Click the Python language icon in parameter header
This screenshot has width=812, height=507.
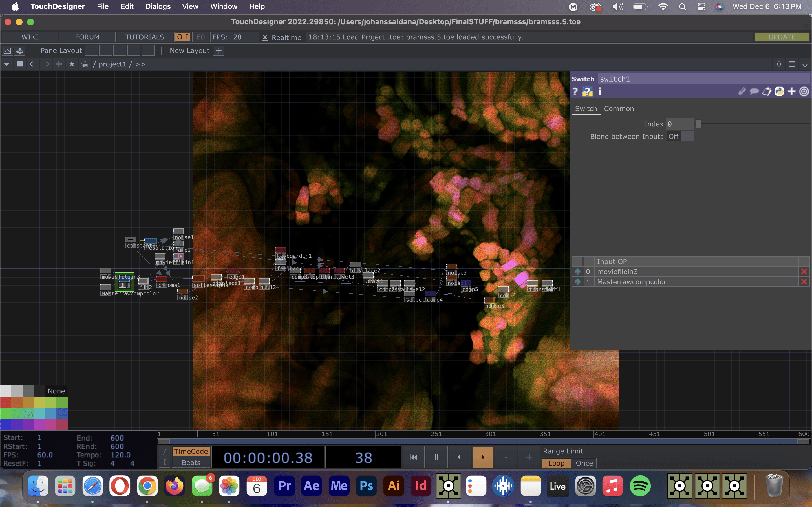pyautogui.click(x=779, y=92)
